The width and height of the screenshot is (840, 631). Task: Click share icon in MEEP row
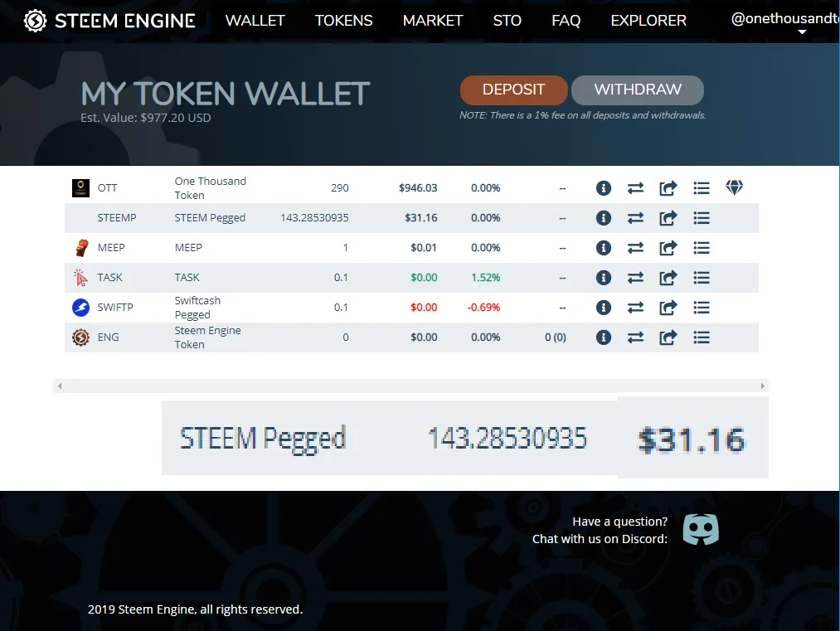668,248
